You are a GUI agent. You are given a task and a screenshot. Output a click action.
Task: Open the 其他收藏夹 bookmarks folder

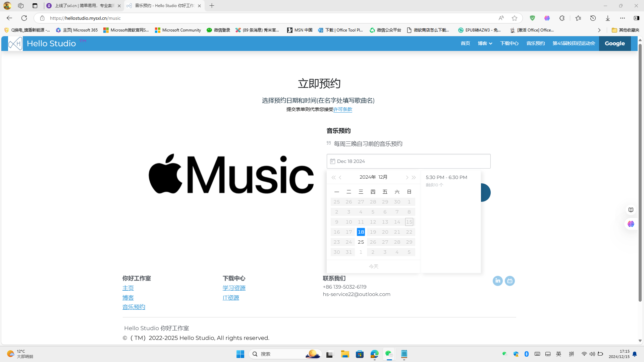point(626,30)
